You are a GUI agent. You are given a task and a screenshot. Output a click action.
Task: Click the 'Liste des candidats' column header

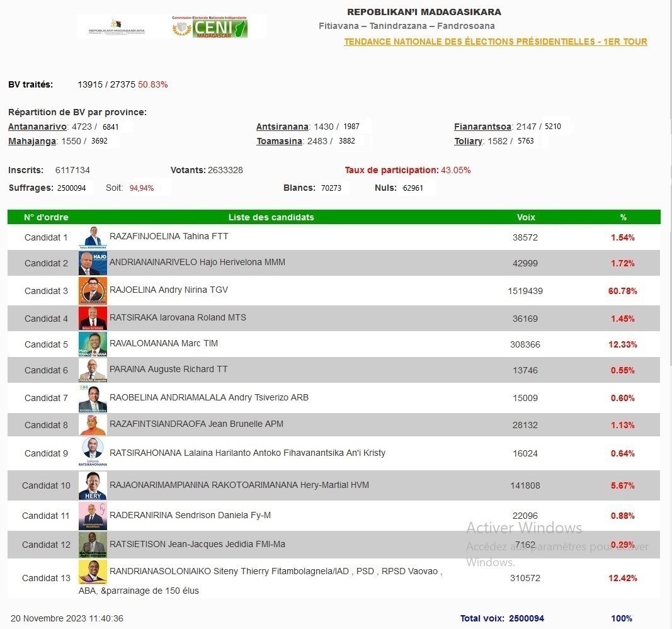click(x=271, y=217)
